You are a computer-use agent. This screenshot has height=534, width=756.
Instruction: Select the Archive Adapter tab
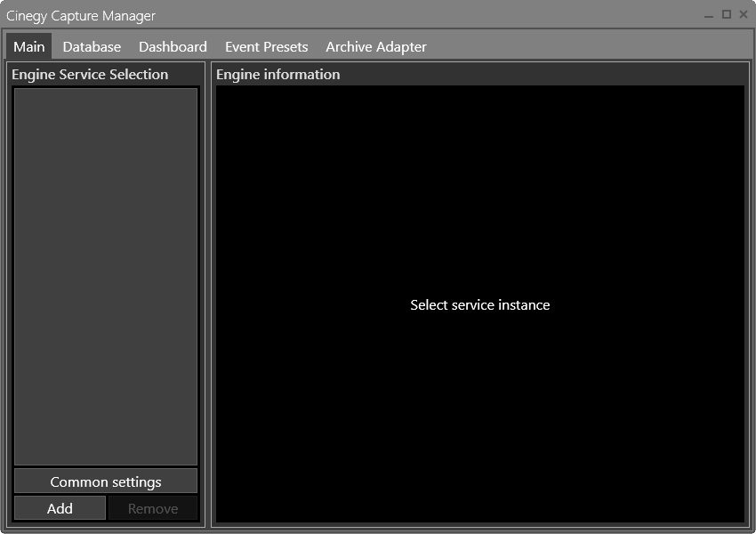(376, 47)
